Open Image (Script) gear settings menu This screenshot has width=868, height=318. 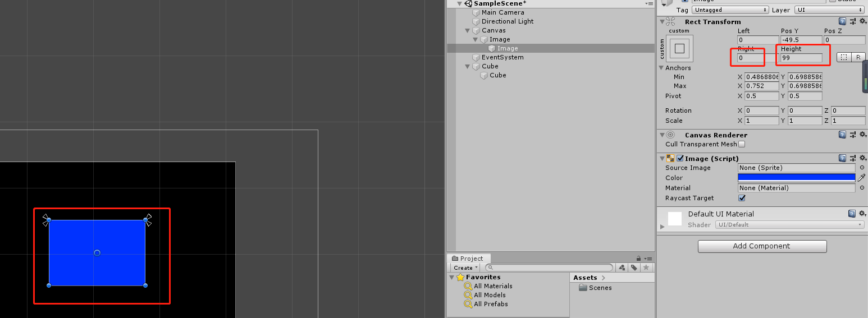click(x=862, y=158)
